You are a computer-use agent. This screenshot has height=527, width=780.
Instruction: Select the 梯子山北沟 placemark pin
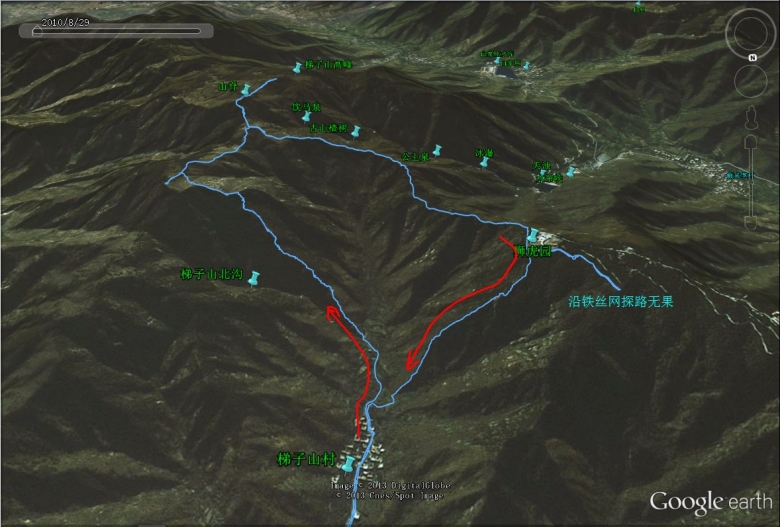click(254, 278)
